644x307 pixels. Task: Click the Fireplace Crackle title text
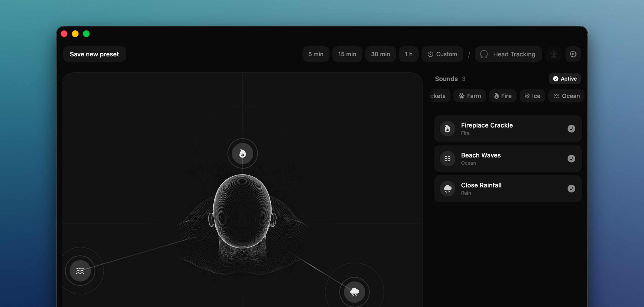[x=487, y=125]
